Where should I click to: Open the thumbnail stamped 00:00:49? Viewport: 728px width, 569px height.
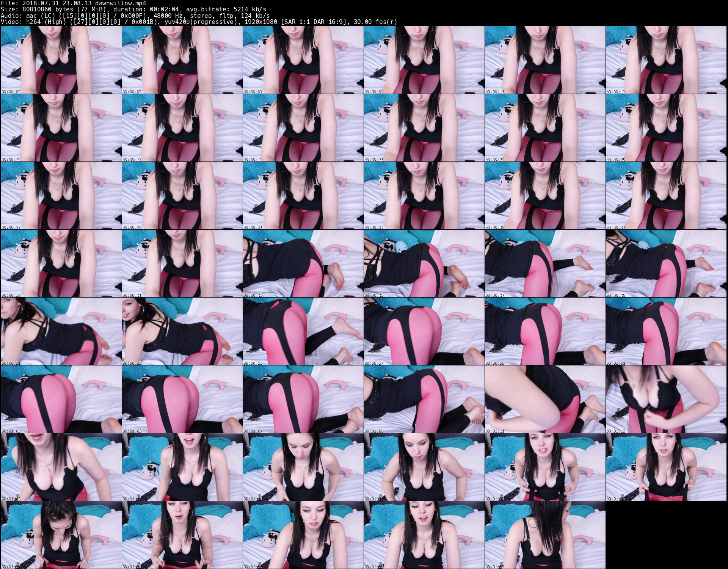pos(666,263)
